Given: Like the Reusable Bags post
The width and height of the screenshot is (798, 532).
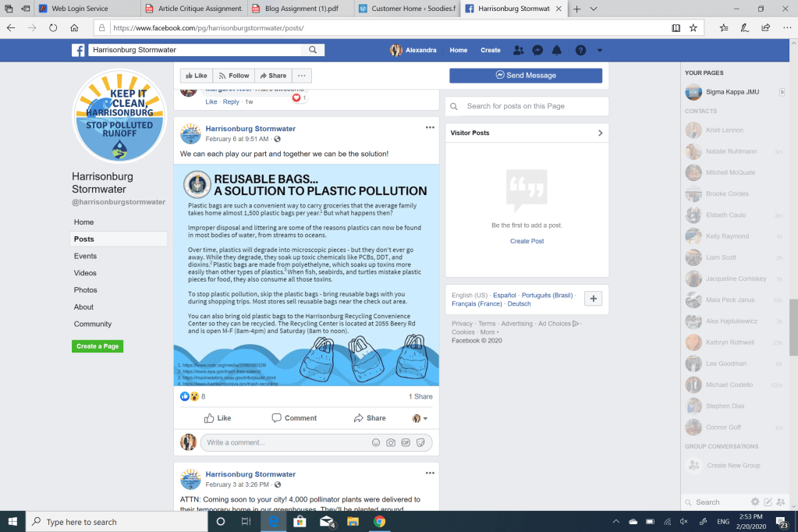Looking at the screenshot, I should click(218, 418).
